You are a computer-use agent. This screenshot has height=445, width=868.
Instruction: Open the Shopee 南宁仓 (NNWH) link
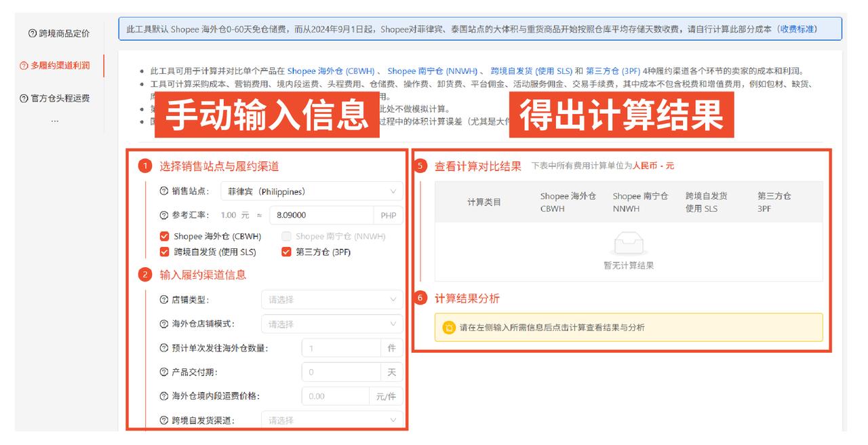point(434,71)
